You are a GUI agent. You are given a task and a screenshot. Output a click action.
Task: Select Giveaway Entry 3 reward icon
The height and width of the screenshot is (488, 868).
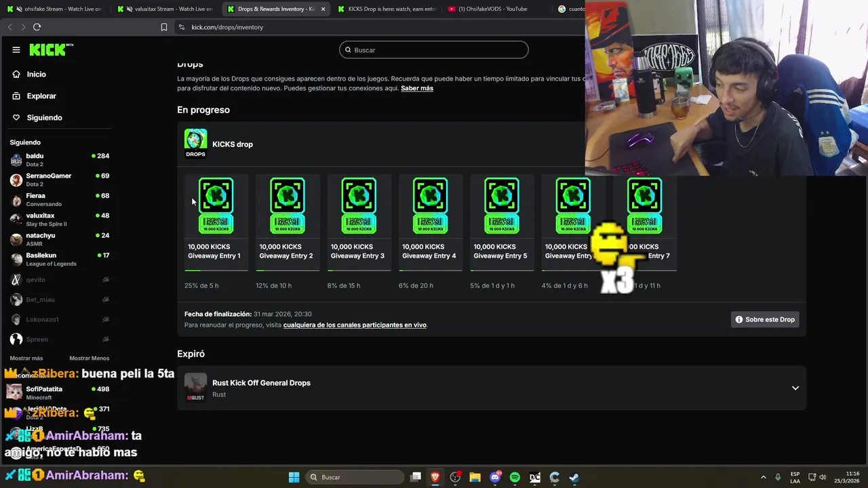[x=359, y=206]
